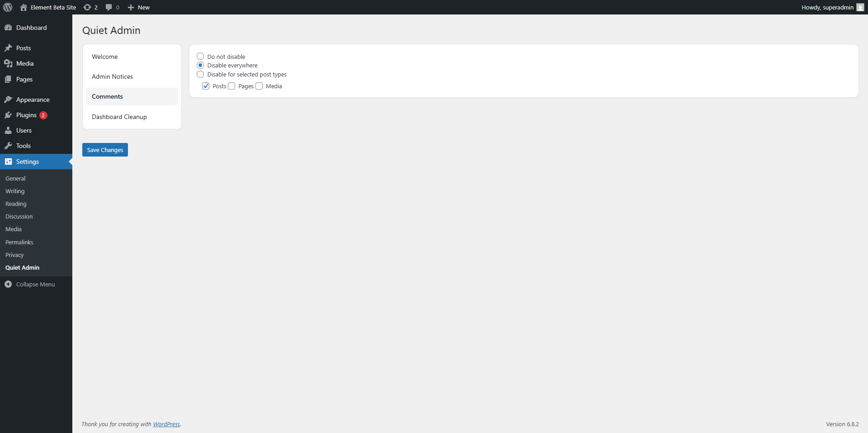Click the Appearance paintbrush icon
This screenshot has width=868, height=433.
[x=8, y=100]
